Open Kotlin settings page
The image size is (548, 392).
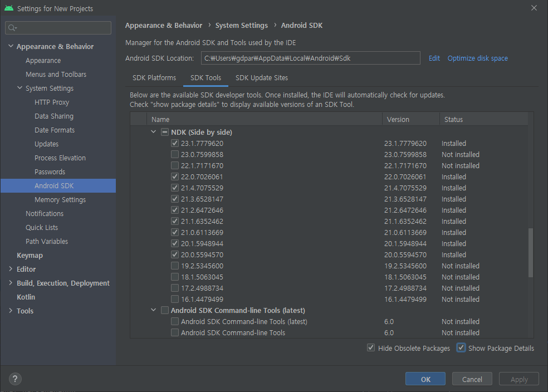26,297
